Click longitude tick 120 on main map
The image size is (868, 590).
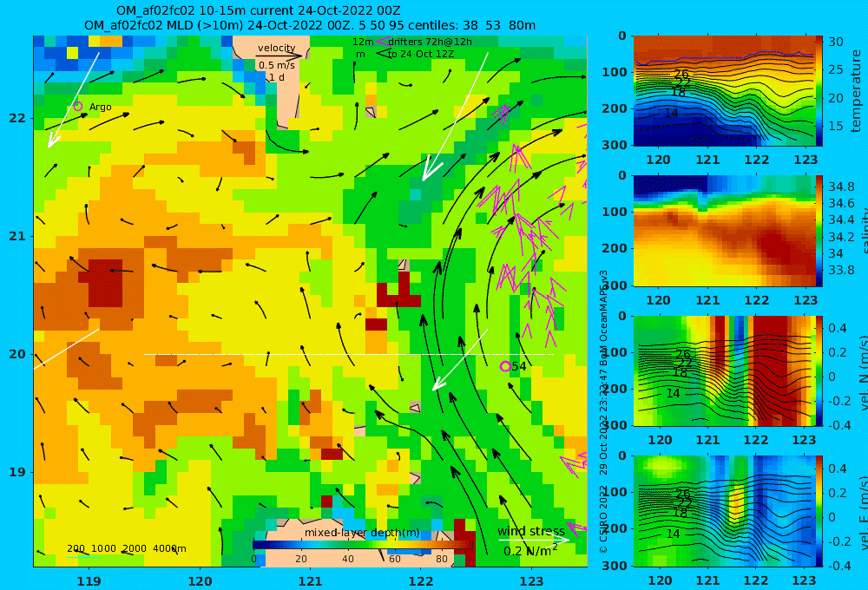pos(200,581)
